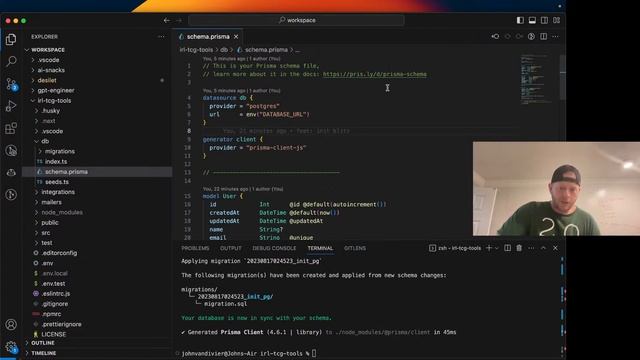The height and width of the screenshot is (360, 640).
Task: Click the open changes icon in editor toolbar
Action: click(x=531, y=36)
